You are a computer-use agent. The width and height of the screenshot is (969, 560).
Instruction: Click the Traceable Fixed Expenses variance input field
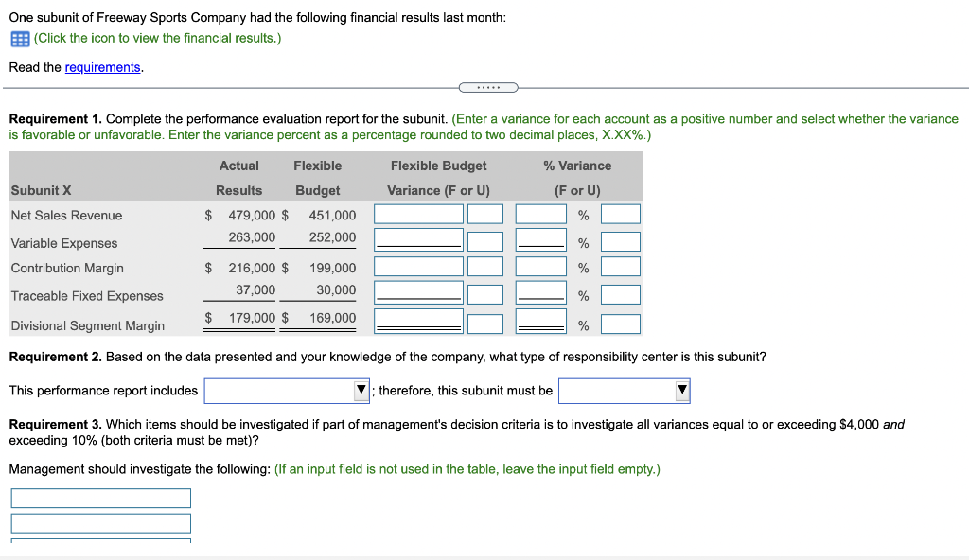tap(418, 293)
